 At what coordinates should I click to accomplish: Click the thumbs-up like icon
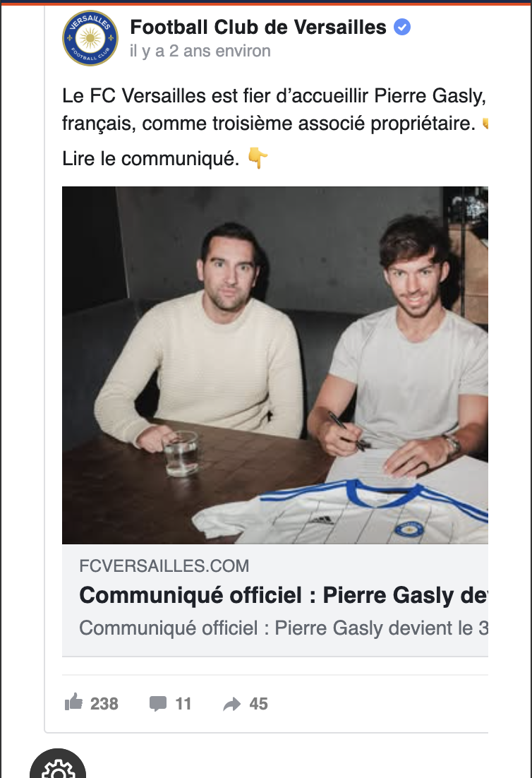(73, 703)
